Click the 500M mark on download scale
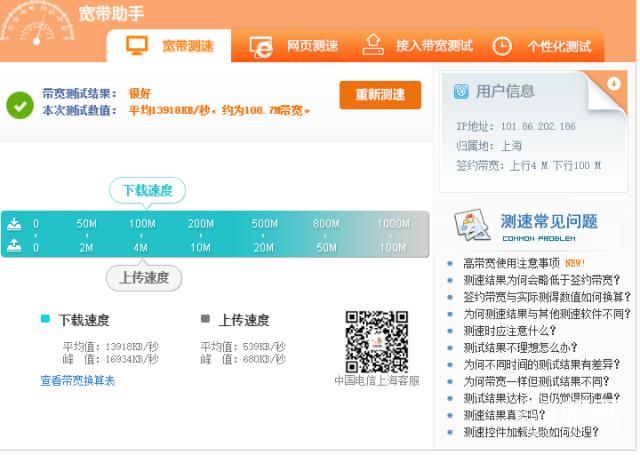This screenshot has height=455, width=640. pyautogui.click(x=264, y=224)
